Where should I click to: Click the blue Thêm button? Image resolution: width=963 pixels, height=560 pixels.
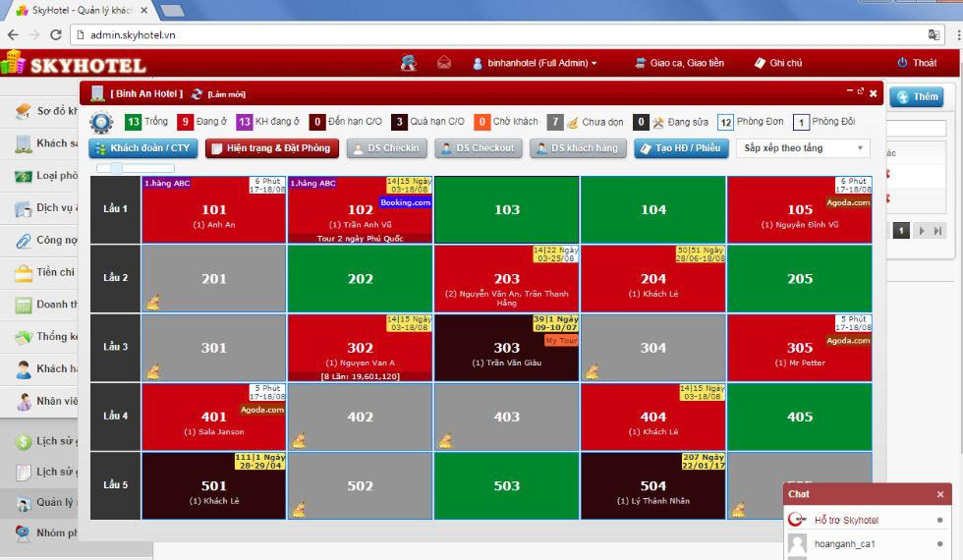tap(918, 96)
